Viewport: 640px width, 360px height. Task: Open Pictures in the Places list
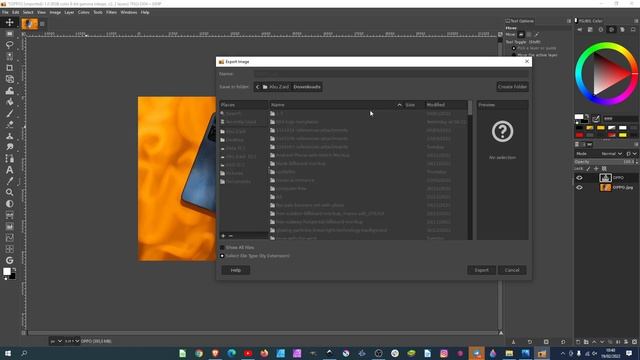pos(235,173)
